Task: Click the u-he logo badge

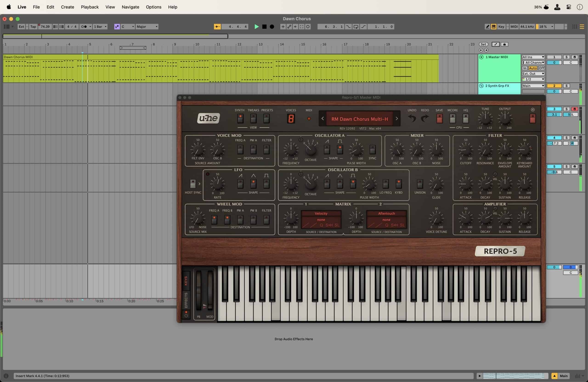Action: pyautogui.click(x=208, y=118)
